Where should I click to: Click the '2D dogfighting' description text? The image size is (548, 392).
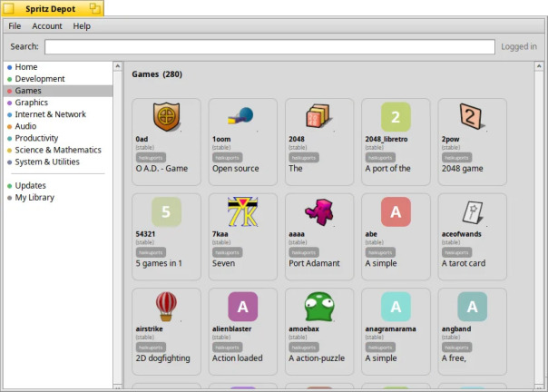[x=163, y=358]
